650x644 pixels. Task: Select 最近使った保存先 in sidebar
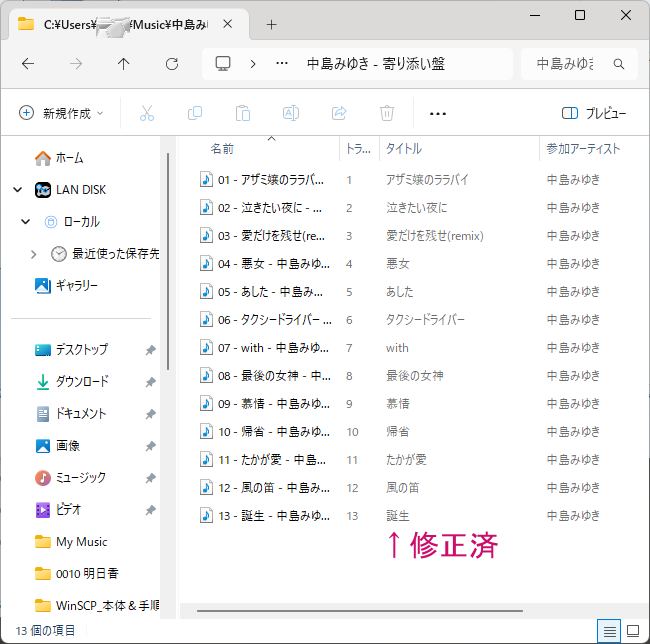[105, 254]
